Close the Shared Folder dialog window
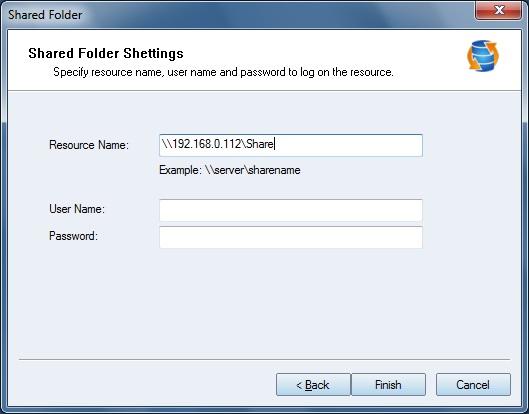The height and width of the screenshot is (414, 529). pos(498,11)
